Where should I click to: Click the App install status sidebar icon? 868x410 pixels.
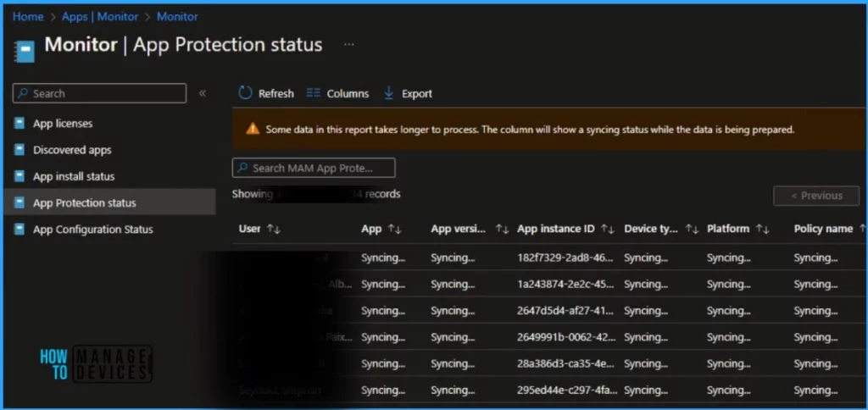coord(19,176)
